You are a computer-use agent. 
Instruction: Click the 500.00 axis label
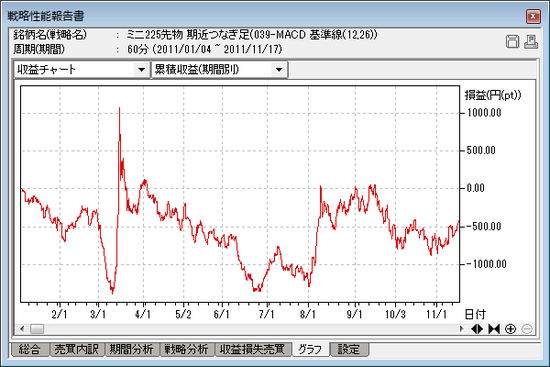tap(481, 150)
